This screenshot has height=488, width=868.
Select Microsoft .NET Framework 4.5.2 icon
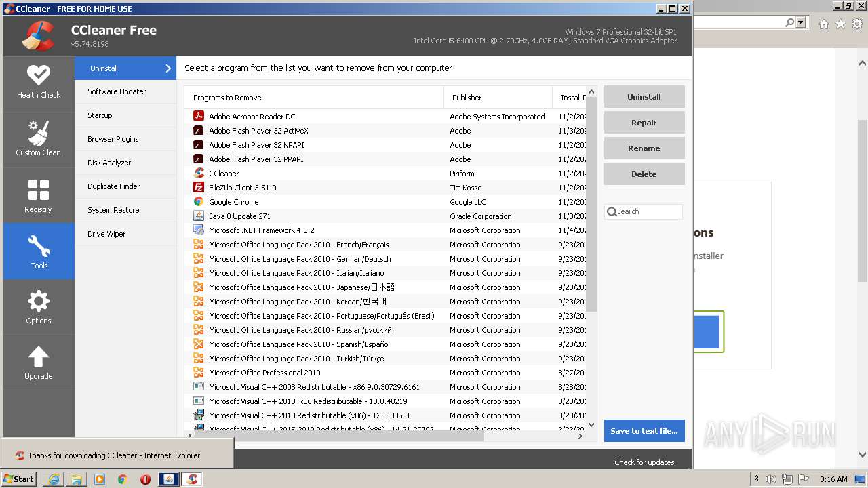point(199,230)
